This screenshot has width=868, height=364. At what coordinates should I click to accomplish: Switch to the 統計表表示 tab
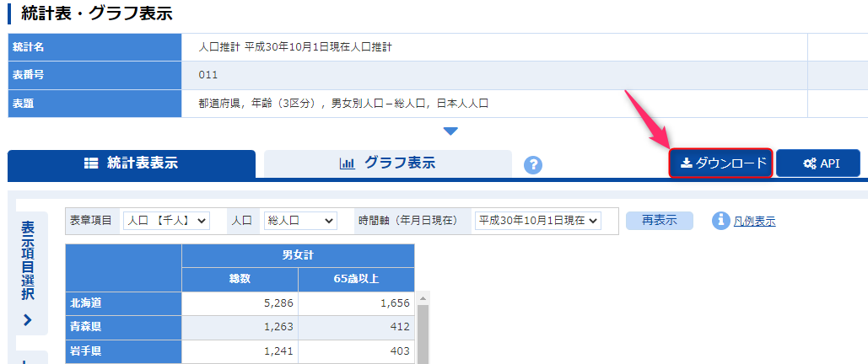(132, 163)
